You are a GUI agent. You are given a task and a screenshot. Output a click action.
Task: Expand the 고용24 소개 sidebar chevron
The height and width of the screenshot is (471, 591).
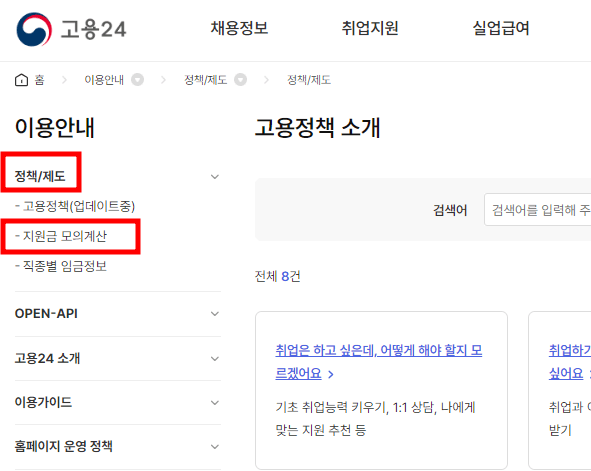(x=215, y=358)
